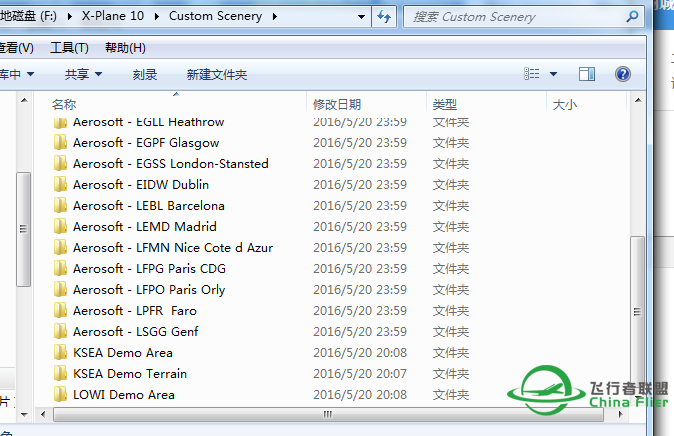Open the address bar history dropdown
The width and height of the screenshot is (674, 436).
click(362, 17)
